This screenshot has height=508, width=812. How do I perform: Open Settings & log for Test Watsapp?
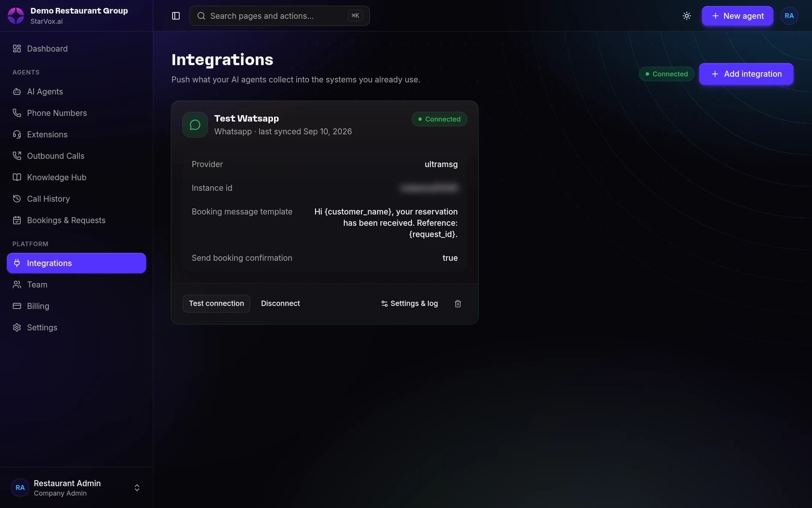point(409,304)
